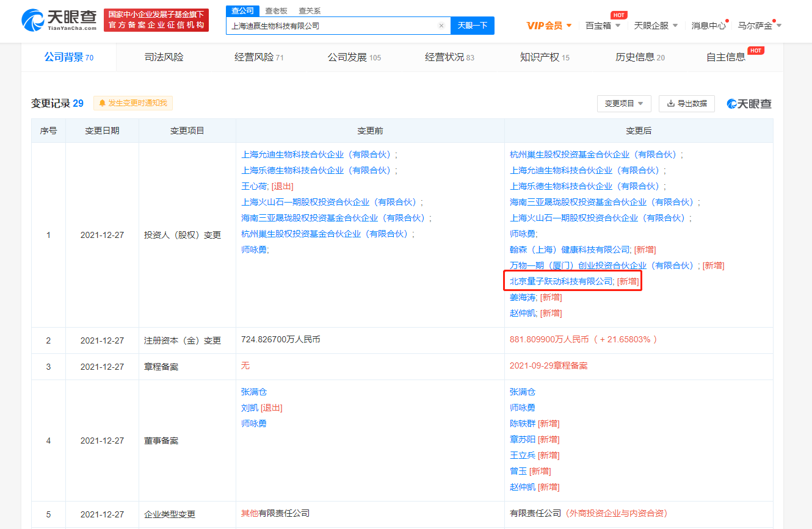Click the 变更后 column header

tap(639, 131)
